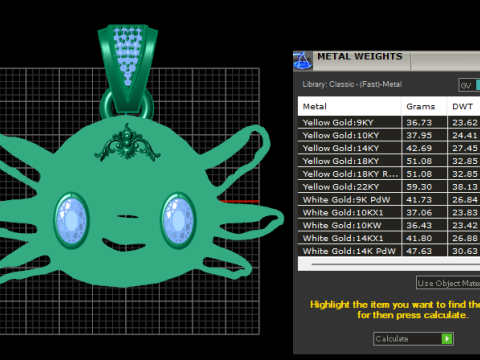480x360 pixels.
Task: Click the 23.83 DWT value
Action: 465,213
